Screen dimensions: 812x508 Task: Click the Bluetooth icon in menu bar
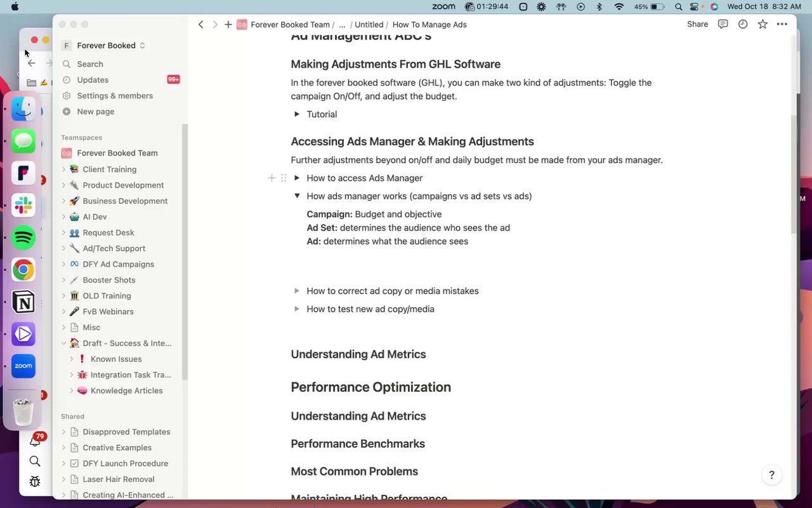(599, 7)
